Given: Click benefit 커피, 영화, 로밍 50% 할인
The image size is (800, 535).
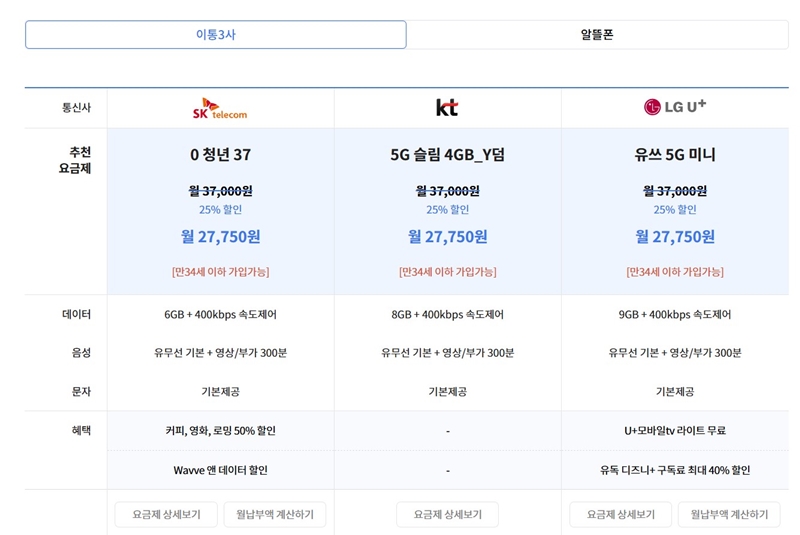Looking at the screenshot, I should click(x=220, y=431).
